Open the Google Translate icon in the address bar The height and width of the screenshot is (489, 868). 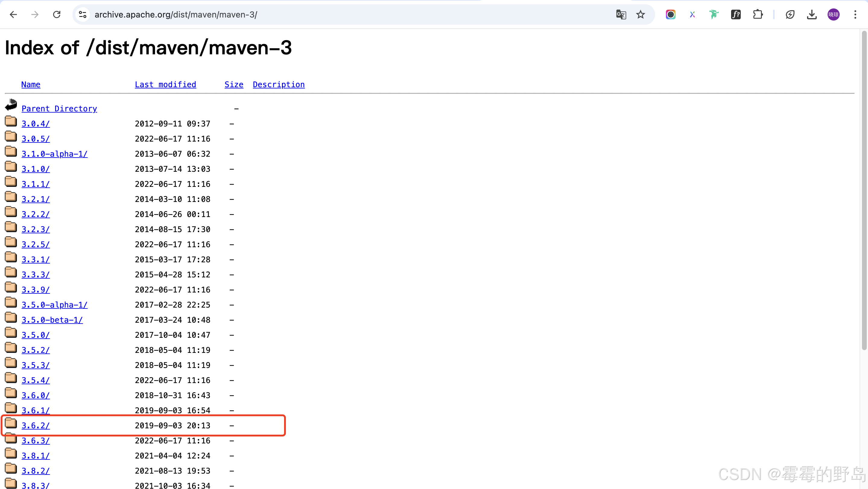[621, 14]
